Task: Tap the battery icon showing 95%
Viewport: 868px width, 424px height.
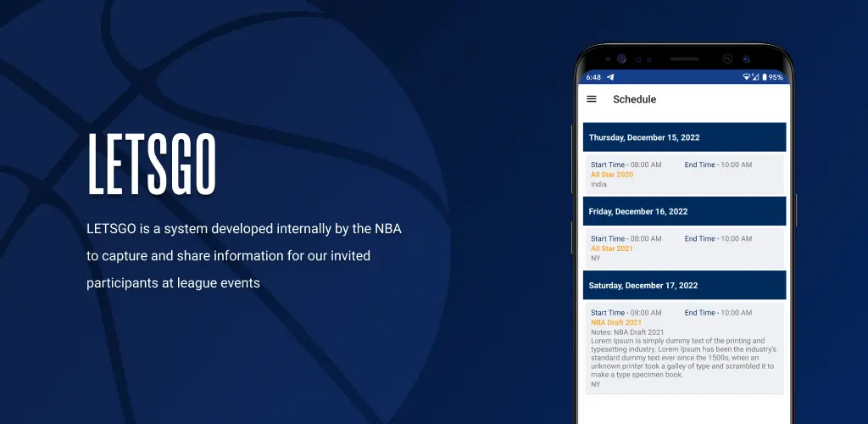Action: [765, 77]
